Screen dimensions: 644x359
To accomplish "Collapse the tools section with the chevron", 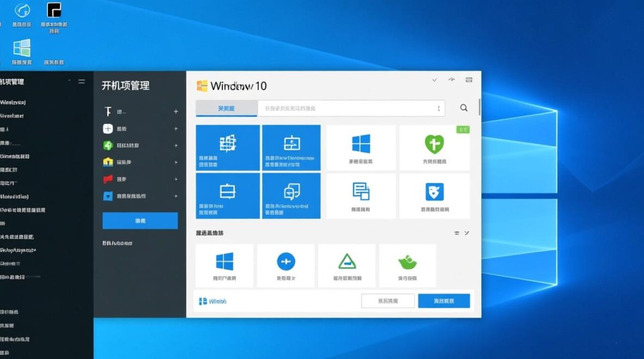I will click(466, 233).
